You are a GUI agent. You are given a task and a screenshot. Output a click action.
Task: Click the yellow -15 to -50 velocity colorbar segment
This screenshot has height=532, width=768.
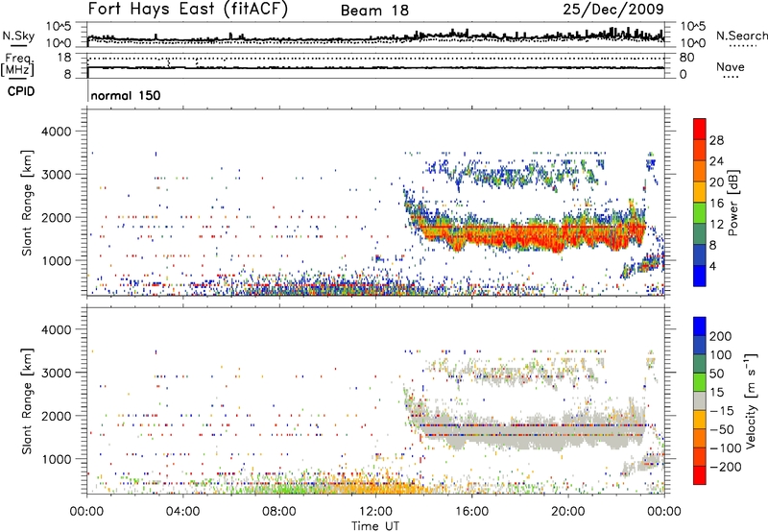[x=700, y=420]
